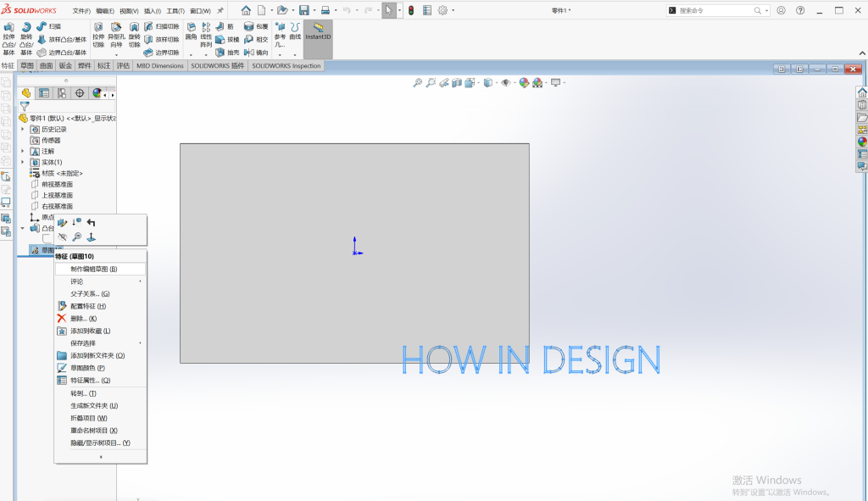This screenshot has height=501, width=868.
Task: Open the dropdown arrow under 圆角
Action: pyautogui.click(x=191, y=55)
